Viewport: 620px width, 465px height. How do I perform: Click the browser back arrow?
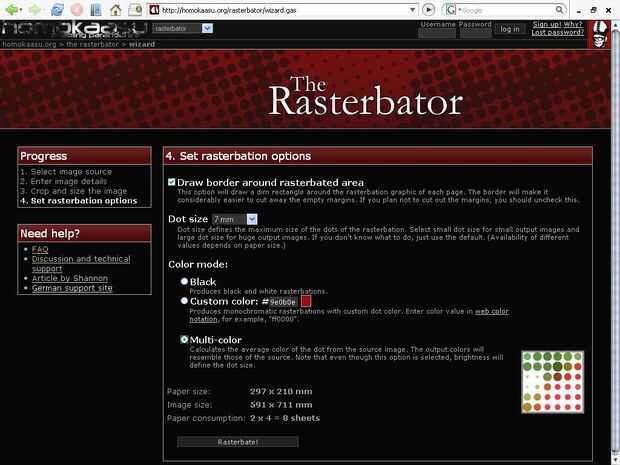[x=11, y=9]
